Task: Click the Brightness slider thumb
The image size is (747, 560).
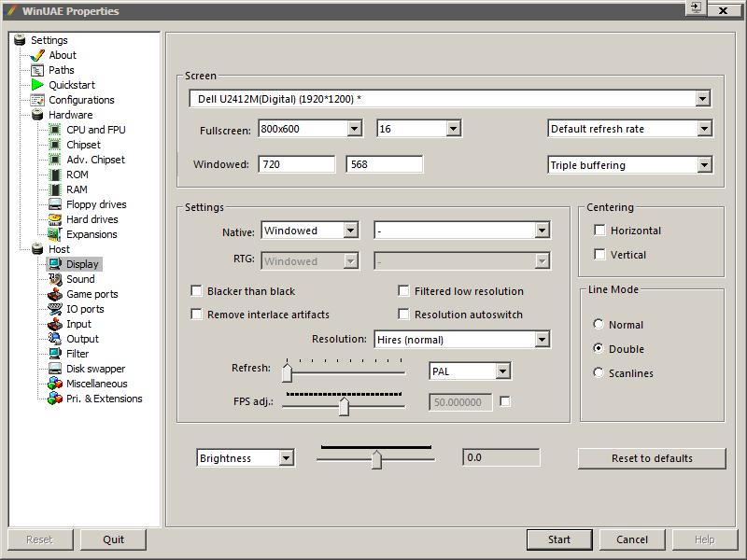Action: pos(376,459)
